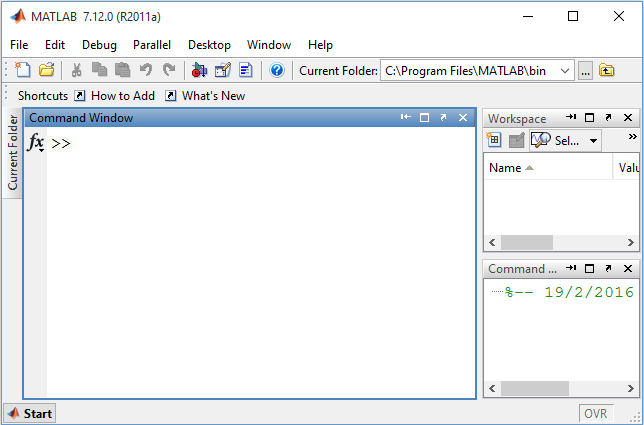Undo the last action
Viewport: 644px width, 425px height.
pos(145,70)
